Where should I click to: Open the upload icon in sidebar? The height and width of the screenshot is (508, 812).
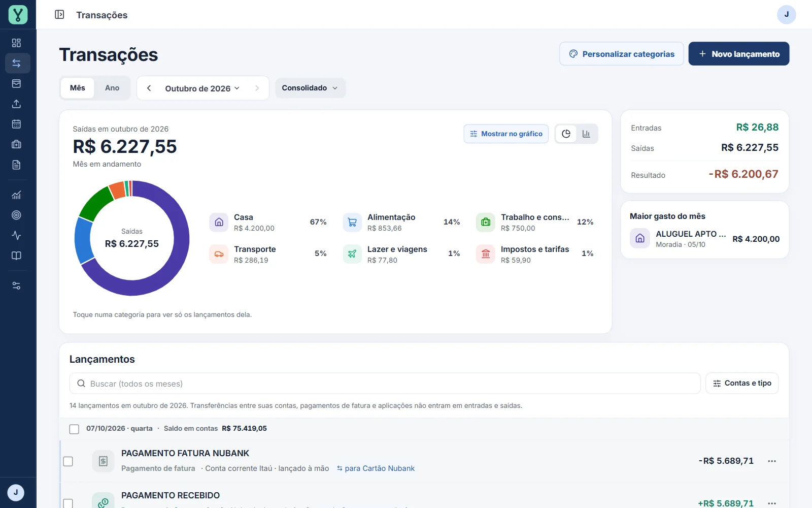(16, 104)
